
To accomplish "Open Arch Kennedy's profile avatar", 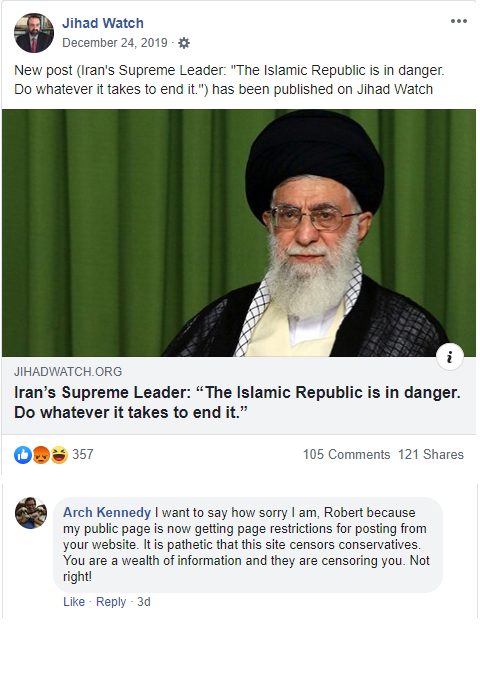I will click(31, 513).
